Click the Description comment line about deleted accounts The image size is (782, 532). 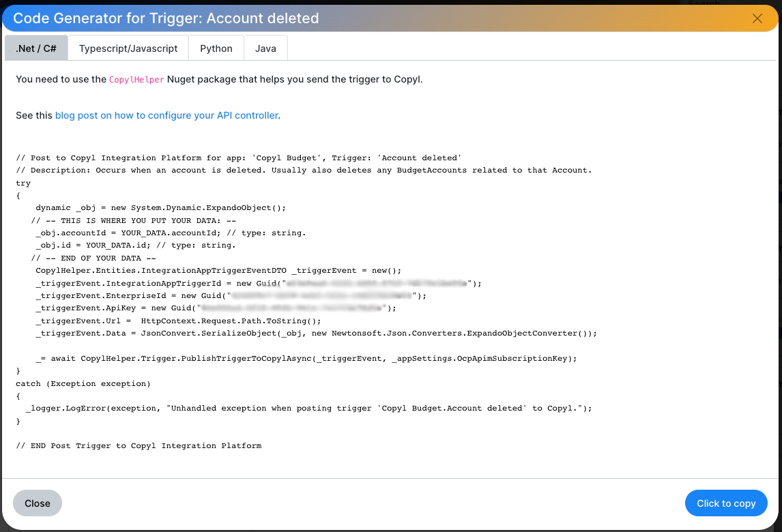point(304,171)
